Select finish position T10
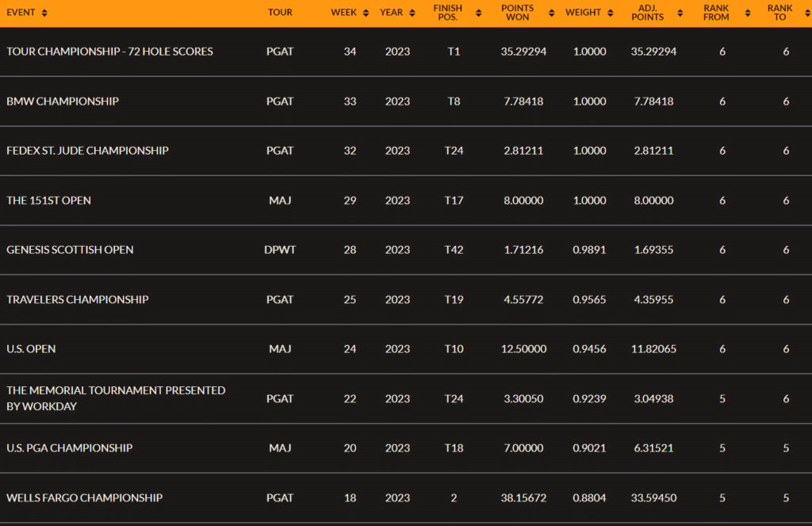This screenshot has height=526, width=812. [x=454, y=349]
